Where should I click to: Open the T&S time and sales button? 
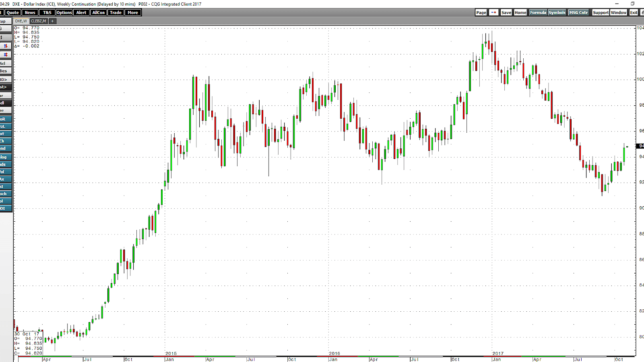[x=47, y=12]
